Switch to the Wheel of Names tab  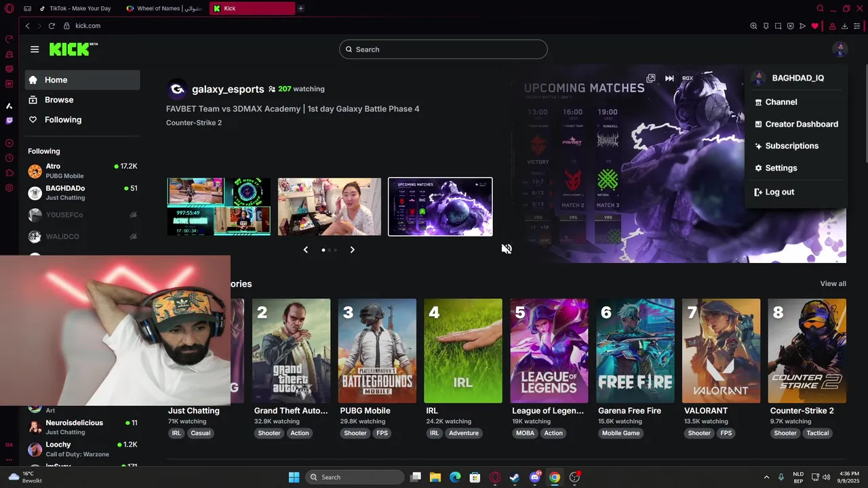tap(165, 9)
